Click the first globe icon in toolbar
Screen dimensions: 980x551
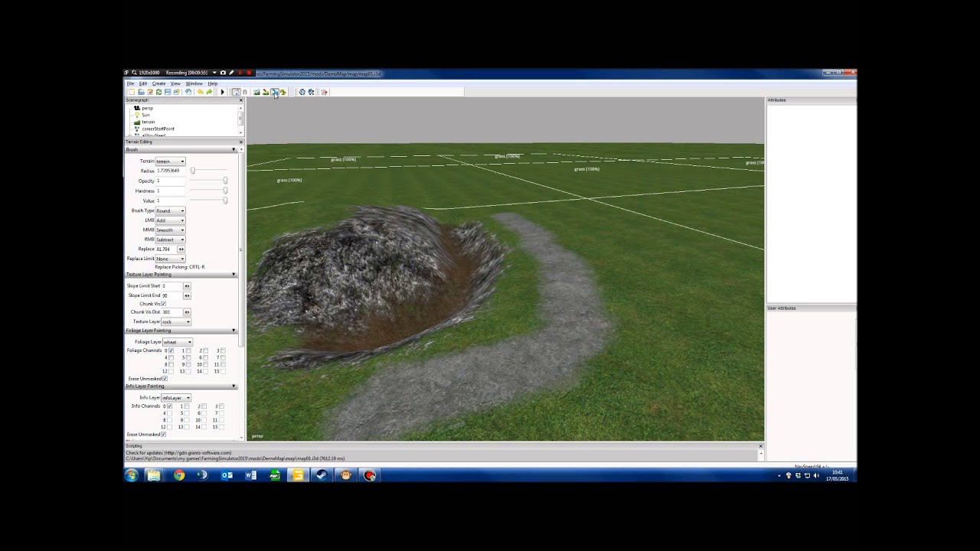[x=302, y=92]
